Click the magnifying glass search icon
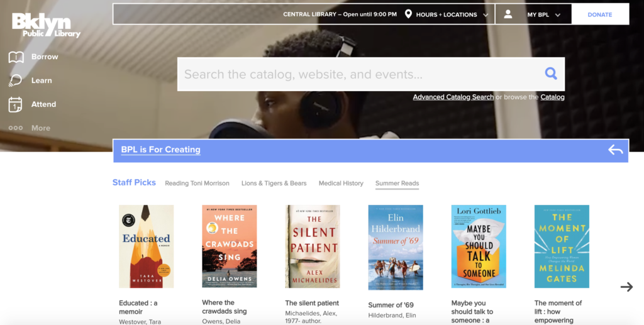 coord(551,74)
